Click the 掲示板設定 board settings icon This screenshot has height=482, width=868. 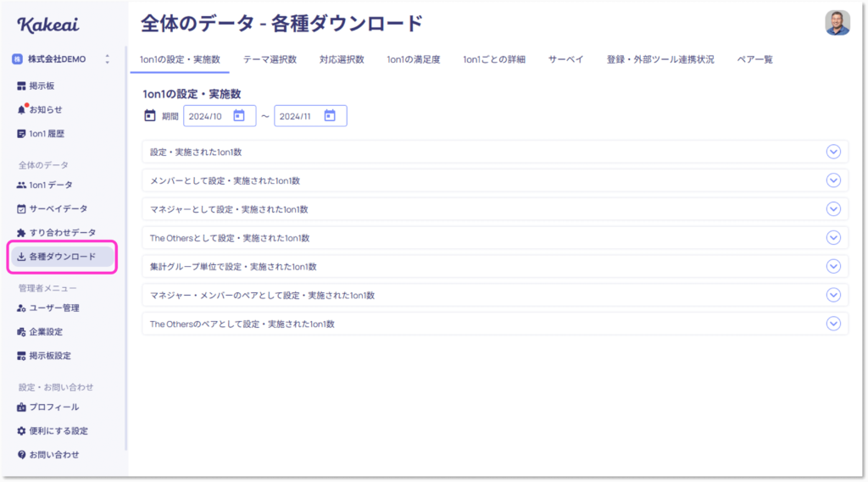(21, 355)
